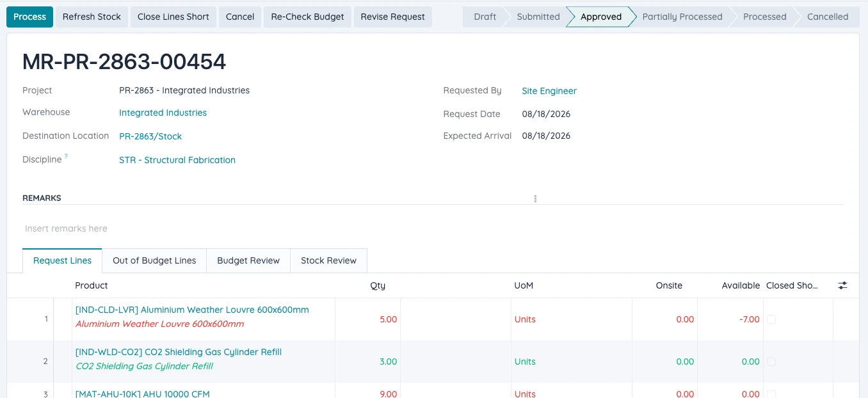The image size is (868, 398).
Task: Click the Available column header
Action: pyautogui.click(x=741, y=285)
